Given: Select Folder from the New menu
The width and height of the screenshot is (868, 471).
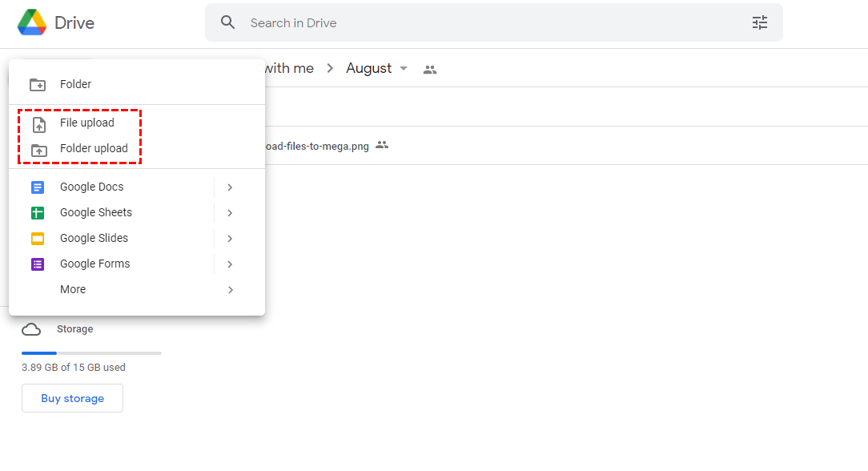Looking at the screenshot, I should pos(75,83).
